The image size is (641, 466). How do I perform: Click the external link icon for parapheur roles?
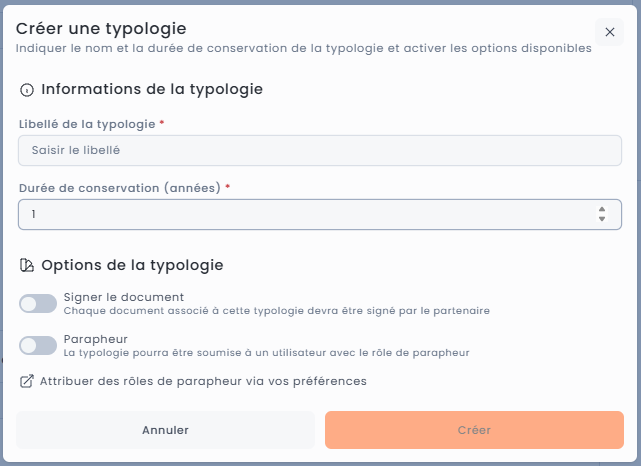(27, 381)
